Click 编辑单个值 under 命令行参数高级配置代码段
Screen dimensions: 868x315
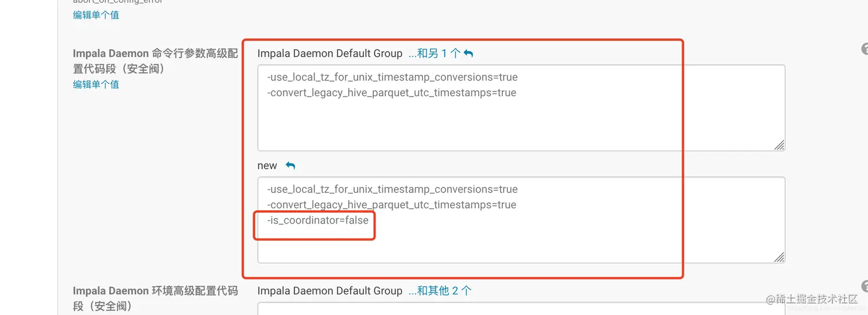click(96, 84)
